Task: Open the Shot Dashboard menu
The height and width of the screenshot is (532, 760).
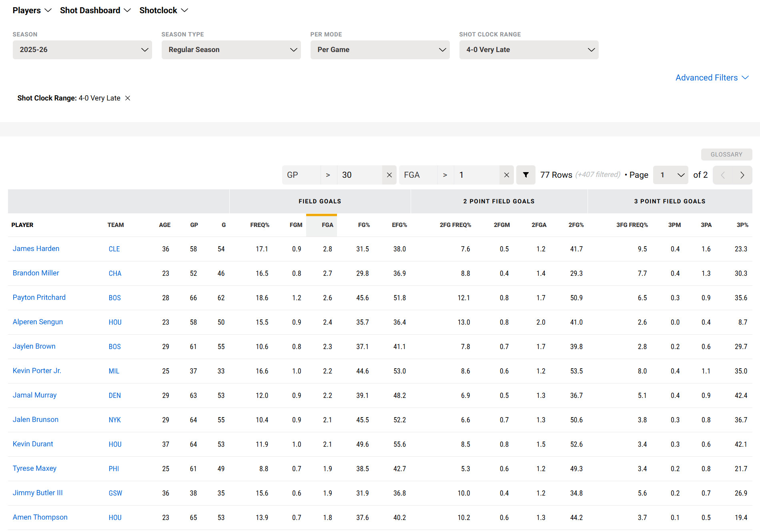Action: point(95,10)
